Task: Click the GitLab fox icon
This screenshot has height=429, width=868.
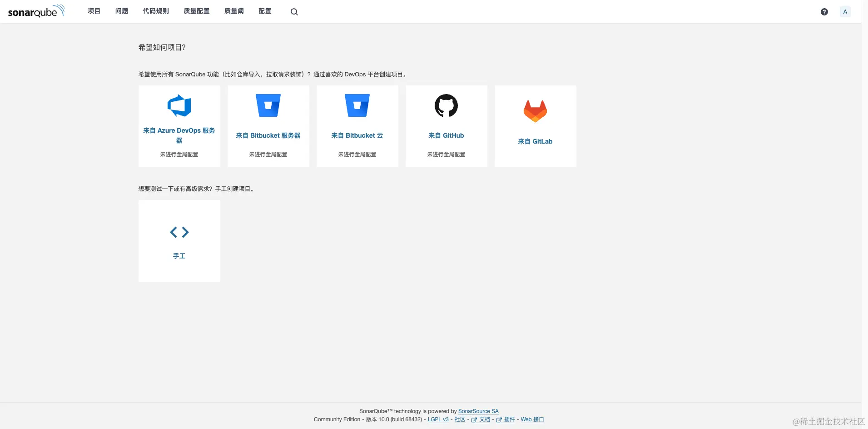Action: click(536, 111)
